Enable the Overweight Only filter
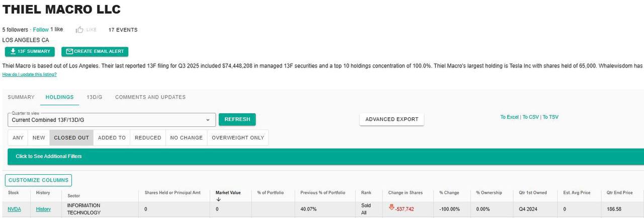Viewport: 644px width, 218px height. (237, 137)
